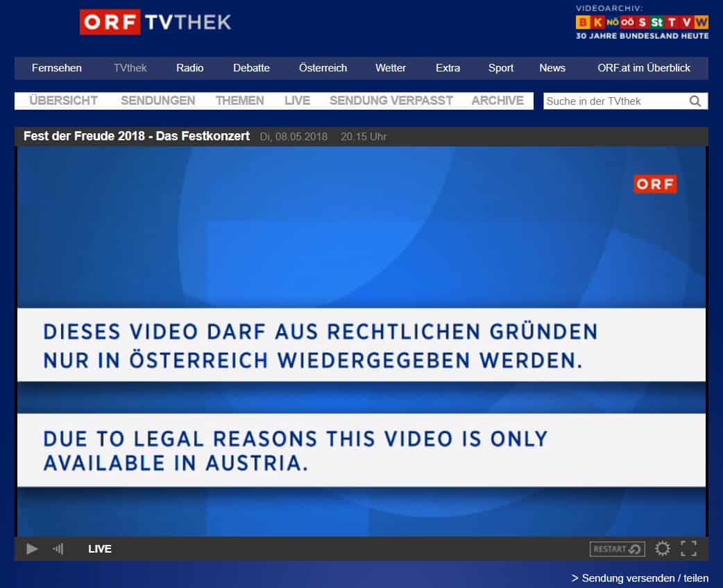Enter fullscreen mode

(689, 549)
